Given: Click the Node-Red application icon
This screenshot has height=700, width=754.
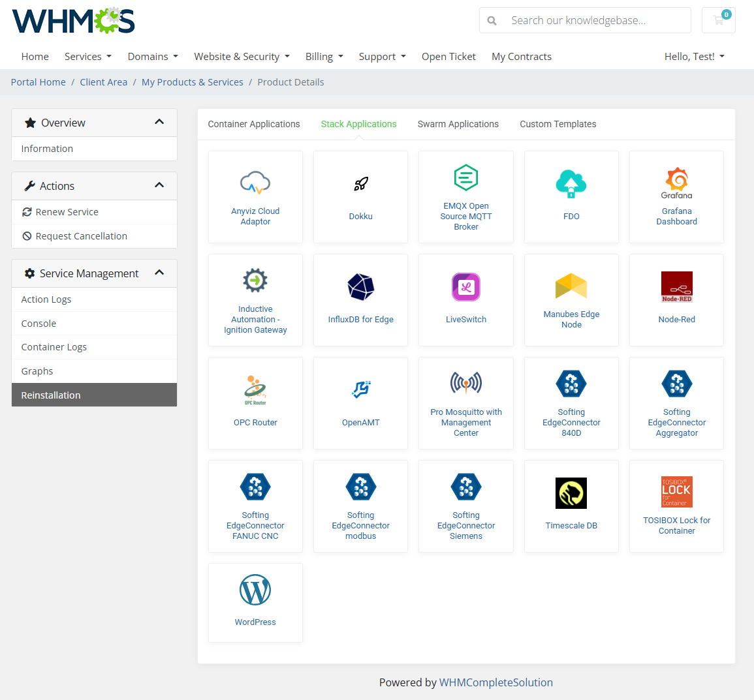Looking at the screenshot, I should (x=676, y=286).
